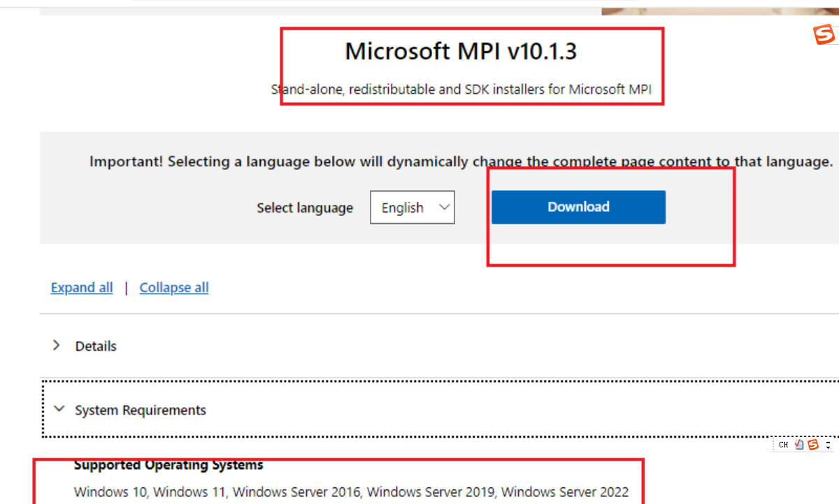Click the 'Important! Selecting a language below' notice
Screen dimensions: 839x504
click(x=461, y=161)
